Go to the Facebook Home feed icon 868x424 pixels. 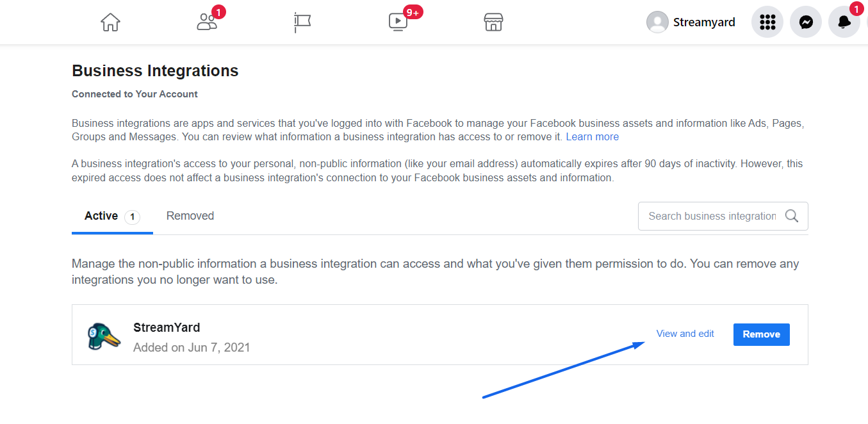coord(110,22)
